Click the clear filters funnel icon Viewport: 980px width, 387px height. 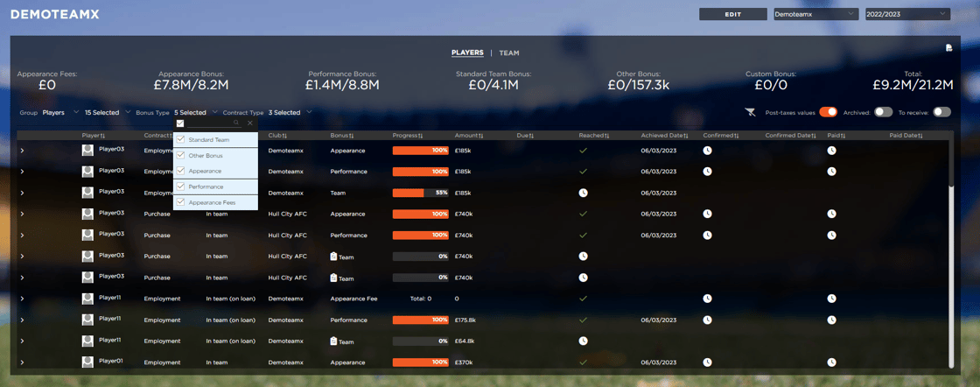coord(750,112)
